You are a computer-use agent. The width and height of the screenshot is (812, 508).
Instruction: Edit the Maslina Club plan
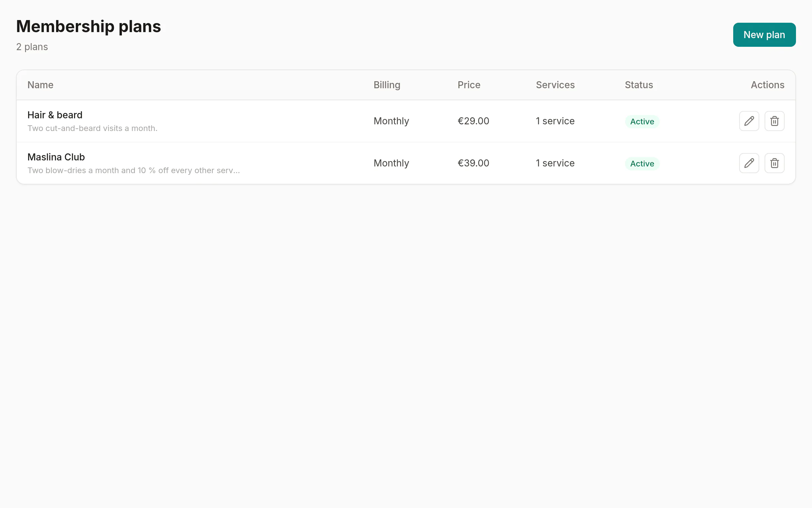coord(749,163)
